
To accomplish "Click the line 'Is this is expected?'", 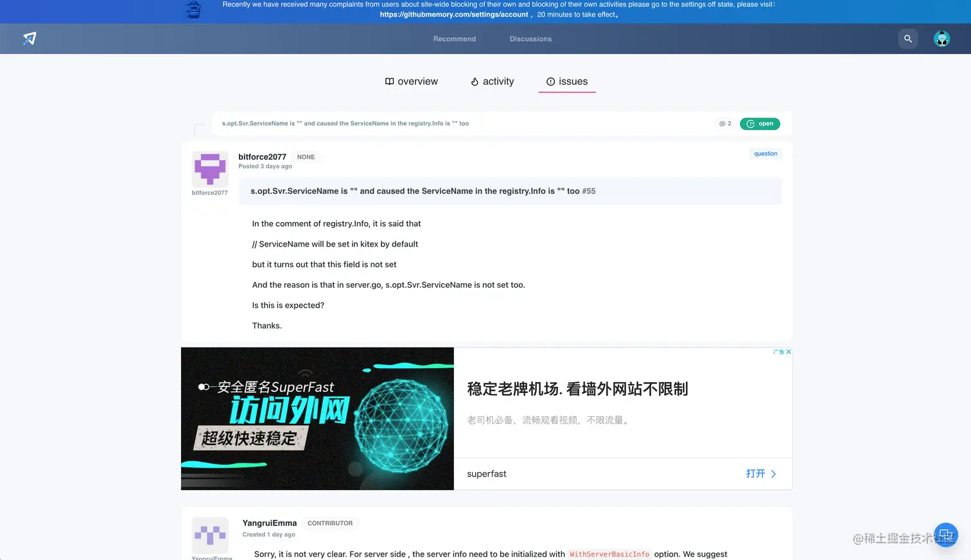I will (x=288, y=306).
